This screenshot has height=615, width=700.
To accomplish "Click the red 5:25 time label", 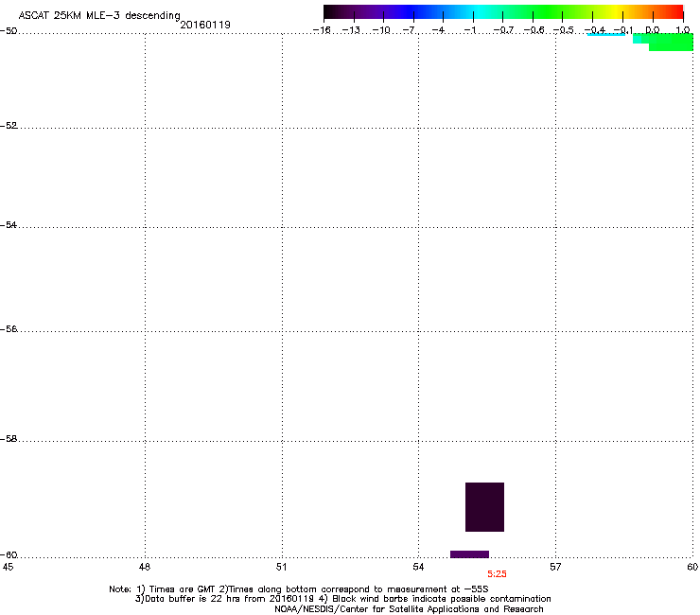I will (x=497, y=574).
